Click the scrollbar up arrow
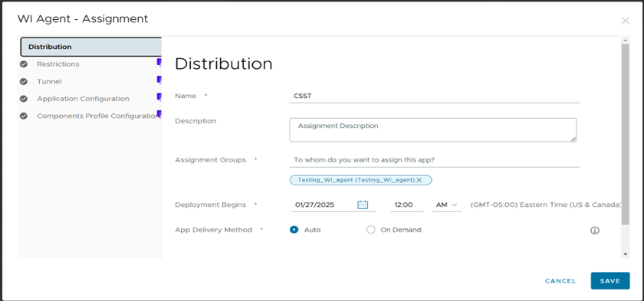This screenshot has width=644, height=301. (x=625, y=40)
